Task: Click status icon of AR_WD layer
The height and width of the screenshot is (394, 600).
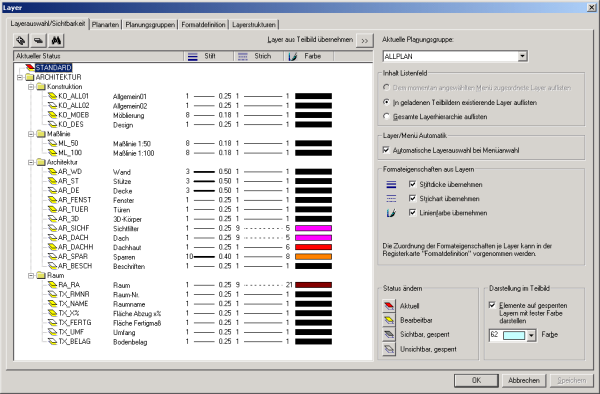Action: coord(52,172)
